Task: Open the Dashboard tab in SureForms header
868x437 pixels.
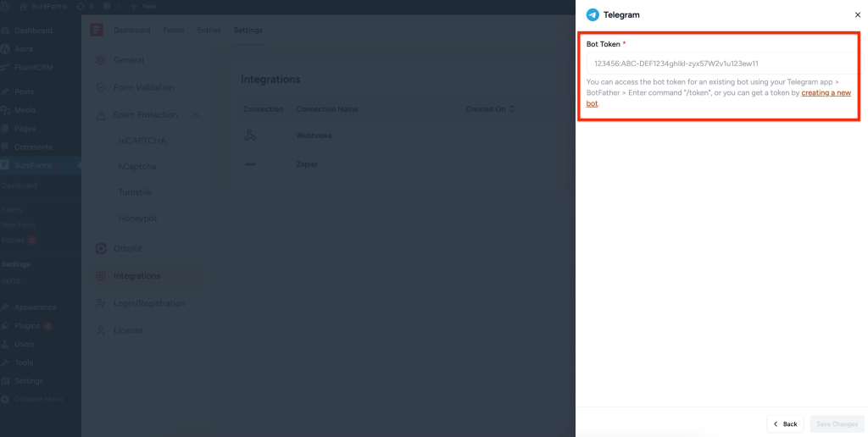Action: (131, 30)
